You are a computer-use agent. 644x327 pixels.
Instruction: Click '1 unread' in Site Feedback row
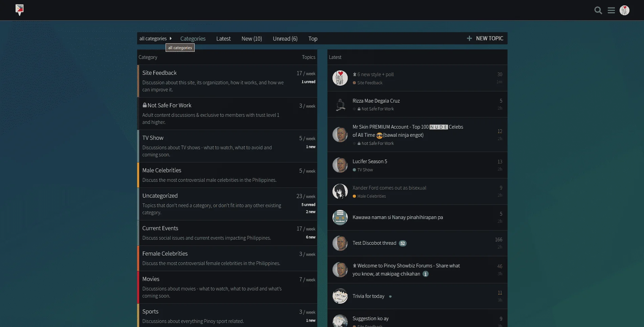308,82
